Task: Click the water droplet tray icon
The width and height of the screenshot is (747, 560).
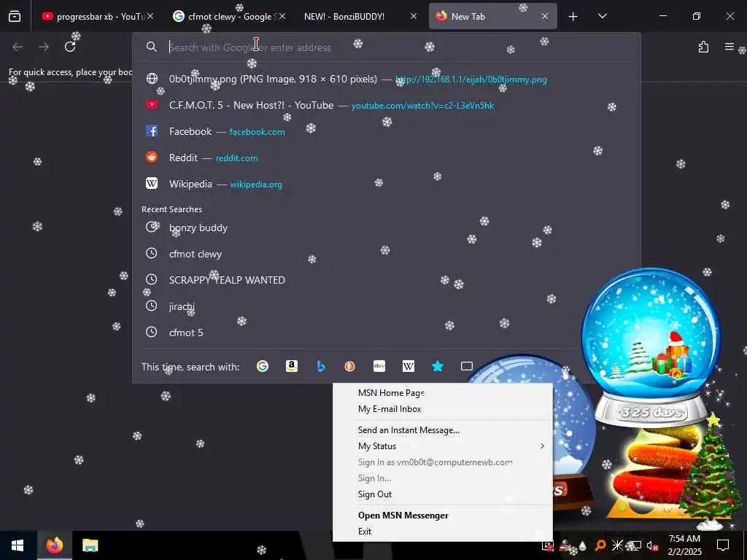Action: click(583, 545)
